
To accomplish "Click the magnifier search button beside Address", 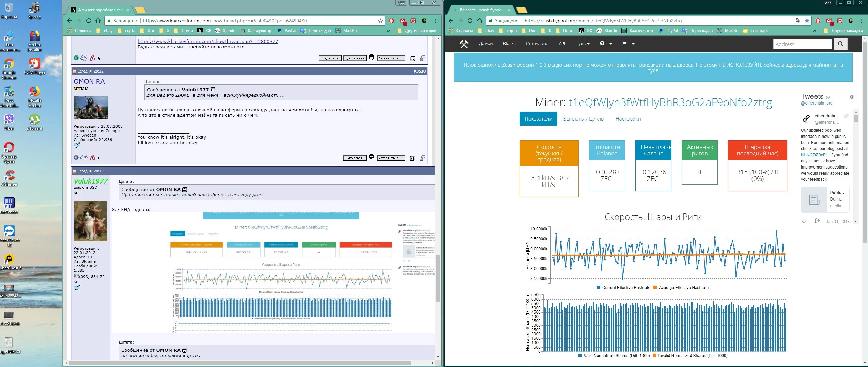I will (840, 44).
